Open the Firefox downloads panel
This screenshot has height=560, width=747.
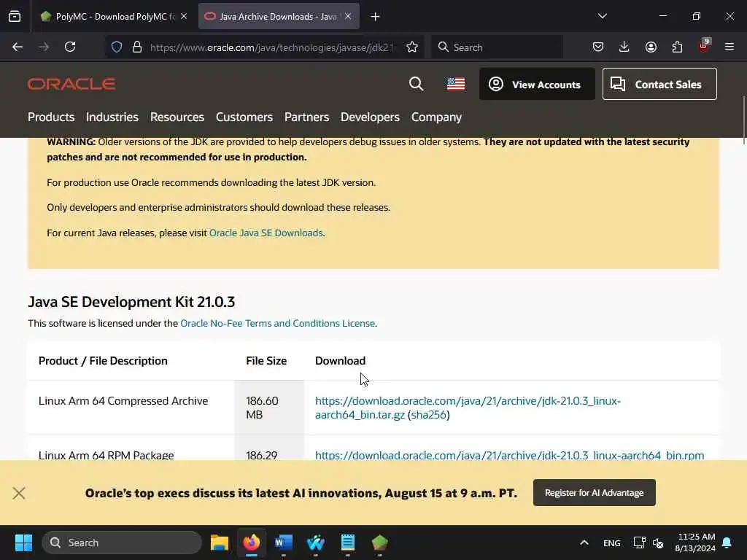pos(624,47)
